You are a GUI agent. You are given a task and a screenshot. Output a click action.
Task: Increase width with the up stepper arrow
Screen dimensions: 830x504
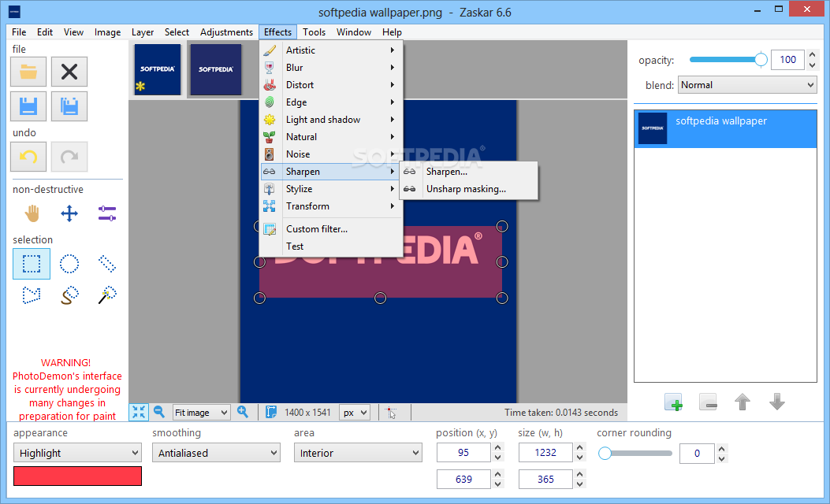(580, 448)
